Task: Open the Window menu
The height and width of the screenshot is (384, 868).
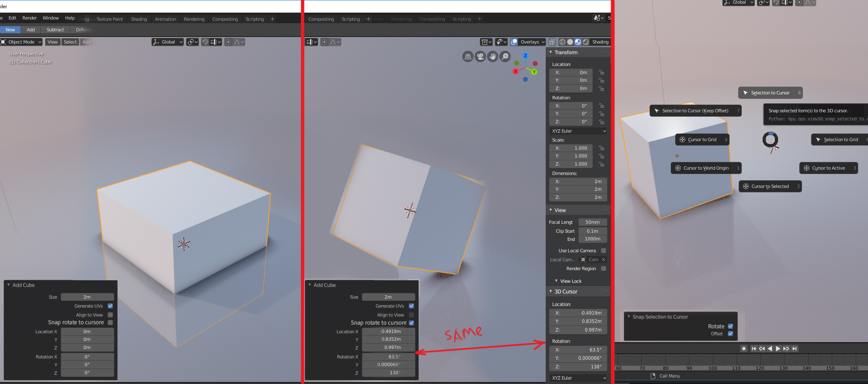Action: tap(51, 18)
